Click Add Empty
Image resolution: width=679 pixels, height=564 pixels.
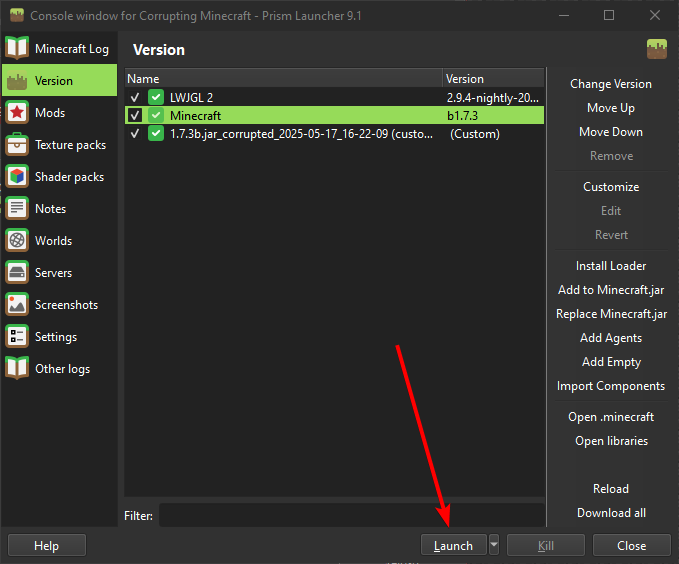click(611, 362)
